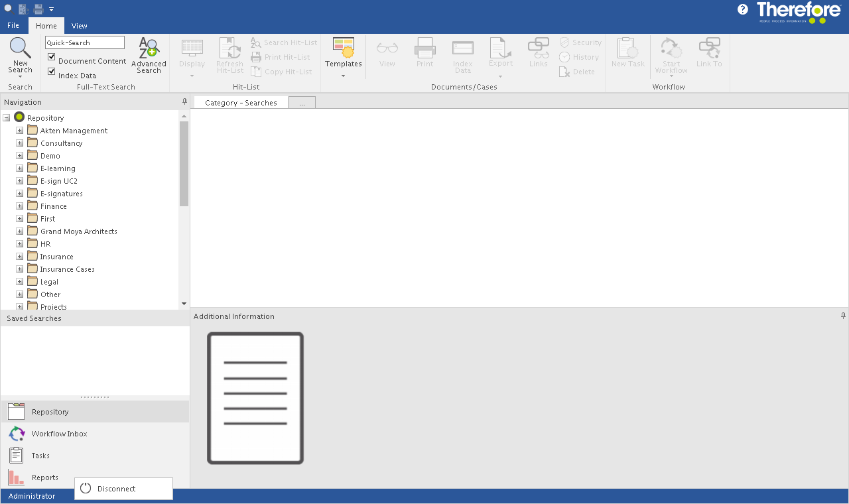Click the Disconnect button
The image size is (849, 504).
pyautogui.click(x=116, y=489)
